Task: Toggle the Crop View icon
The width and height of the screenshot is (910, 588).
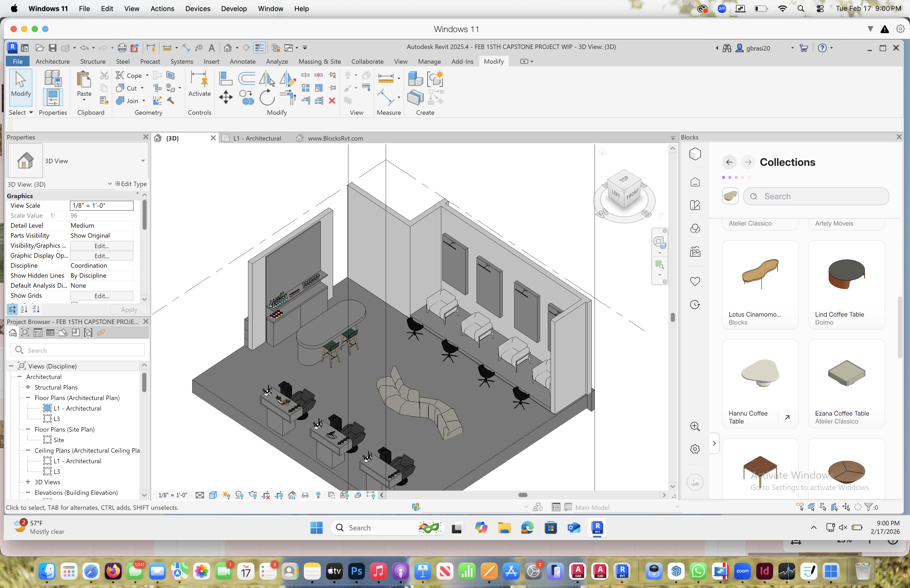Action: coord(266,495)
